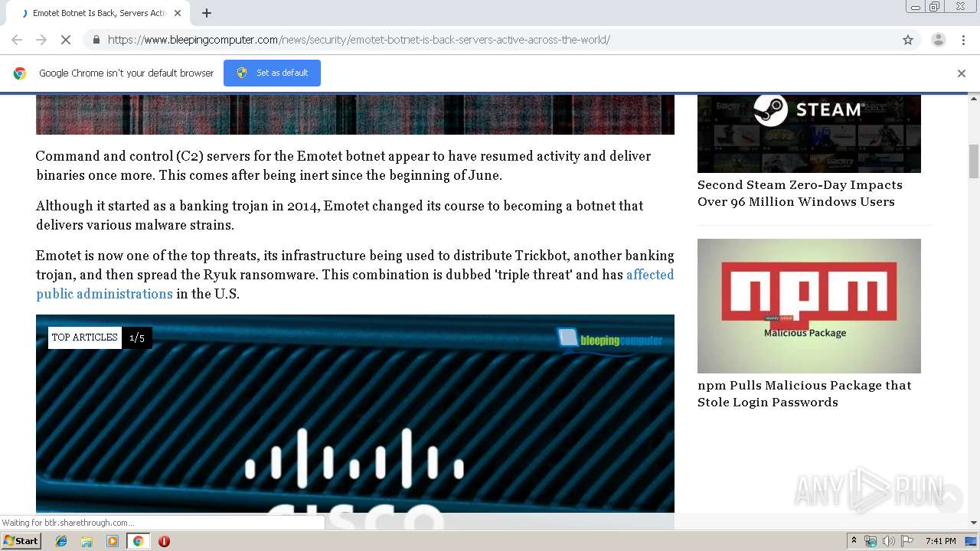This screenshot has width=980, height=551.
Task: Select Chrome taskbar button
Action: (x=138, y=541)
